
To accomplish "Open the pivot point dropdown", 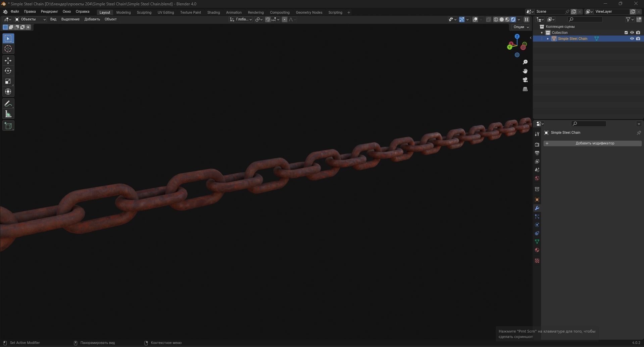I will (x=259, y=19).
